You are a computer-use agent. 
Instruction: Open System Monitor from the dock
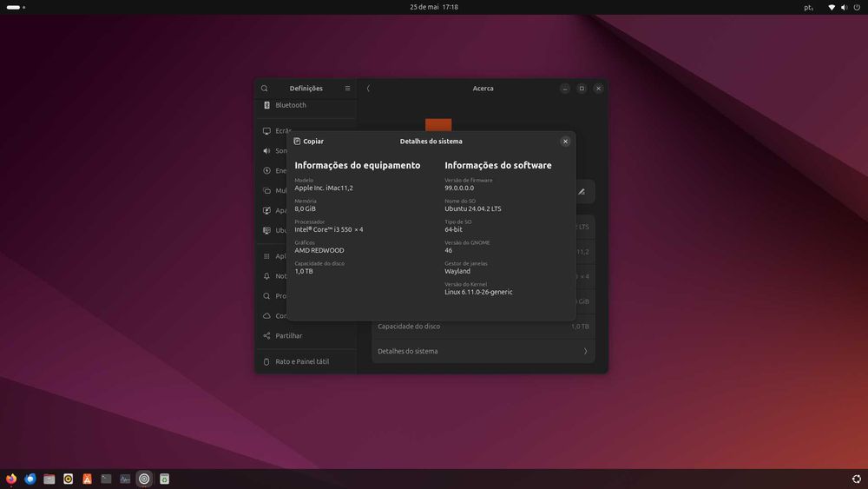point(125,479)
